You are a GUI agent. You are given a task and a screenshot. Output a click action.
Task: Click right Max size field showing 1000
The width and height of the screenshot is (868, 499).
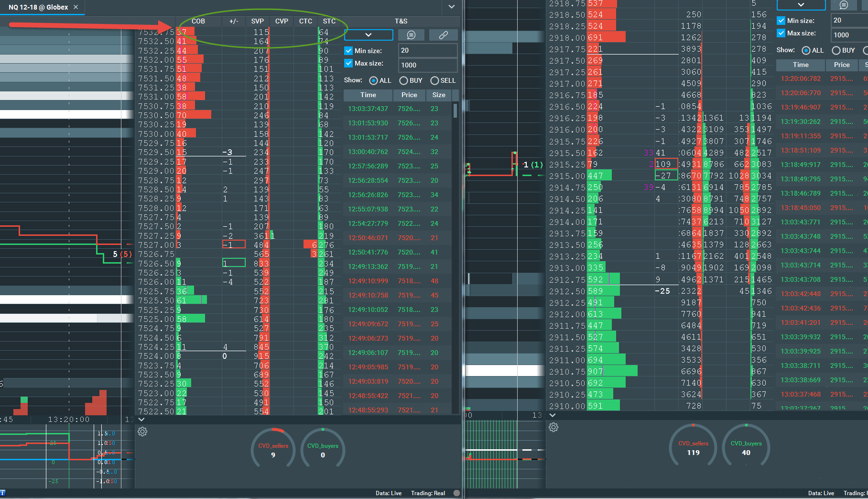[x=849, y=35]
